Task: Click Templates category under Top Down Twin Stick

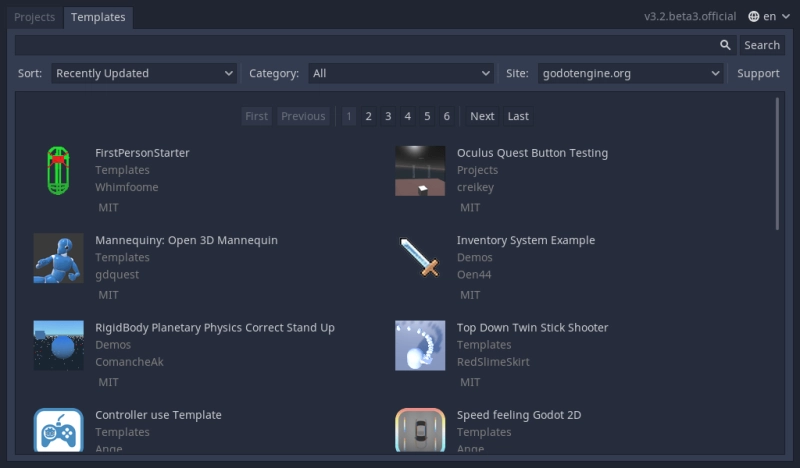Action: (484, 344)
